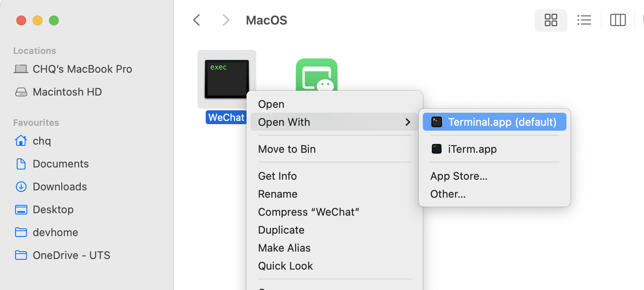The height and width of the screenshot is (290, 644).
Task: Select the WeChat exec file icon
Action: (227, 79)
